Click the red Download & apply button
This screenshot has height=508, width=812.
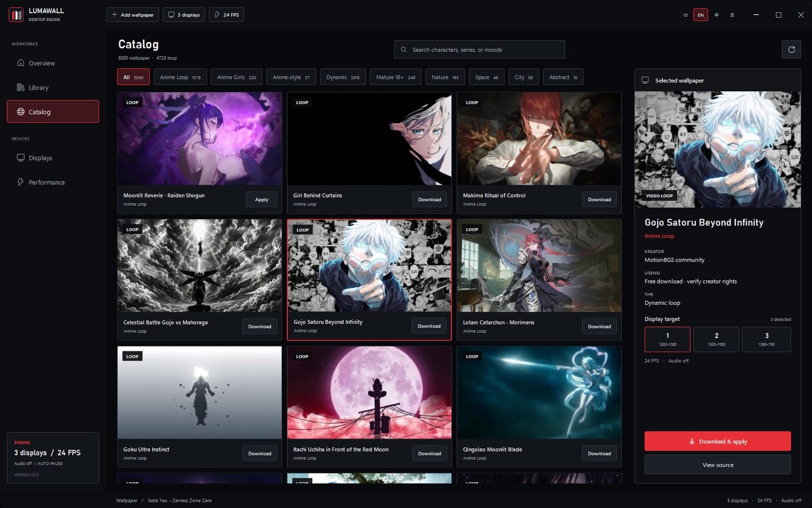click(718, 441)
